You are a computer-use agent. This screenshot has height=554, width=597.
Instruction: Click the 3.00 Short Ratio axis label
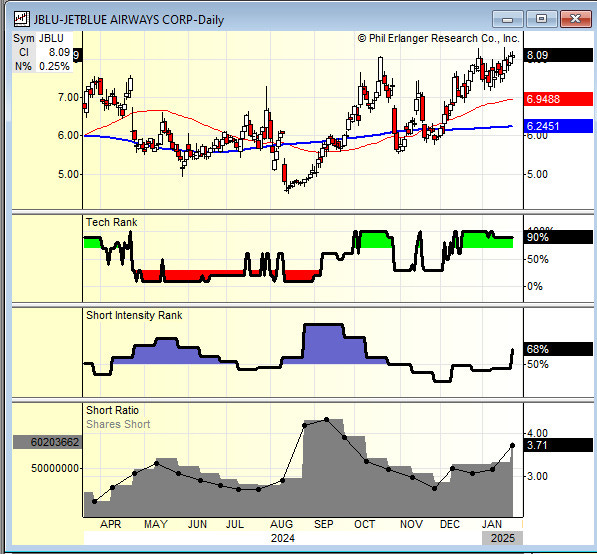tap(537, 476)
